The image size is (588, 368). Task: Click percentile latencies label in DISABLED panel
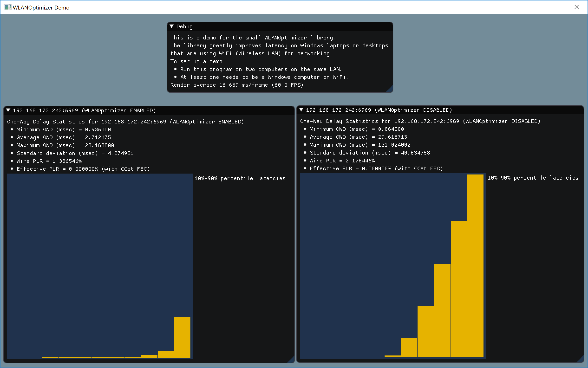click(x=533, y=178)
